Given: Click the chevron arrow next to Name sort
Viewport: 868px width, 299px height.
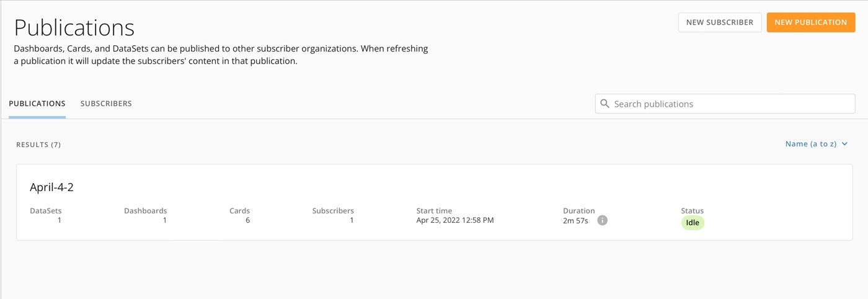Looking at the screenshot, I should click(x=844, y=144).
